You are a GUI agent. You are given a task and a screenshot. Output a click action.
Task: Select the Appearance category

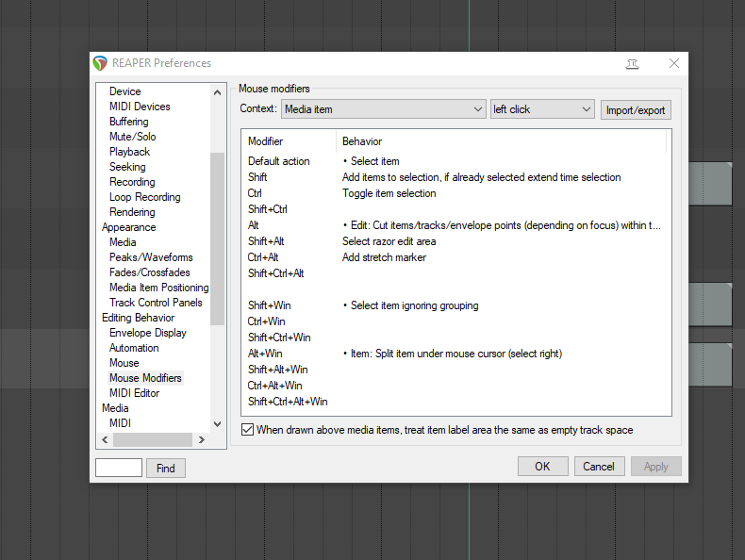click(x=129, y=227)
